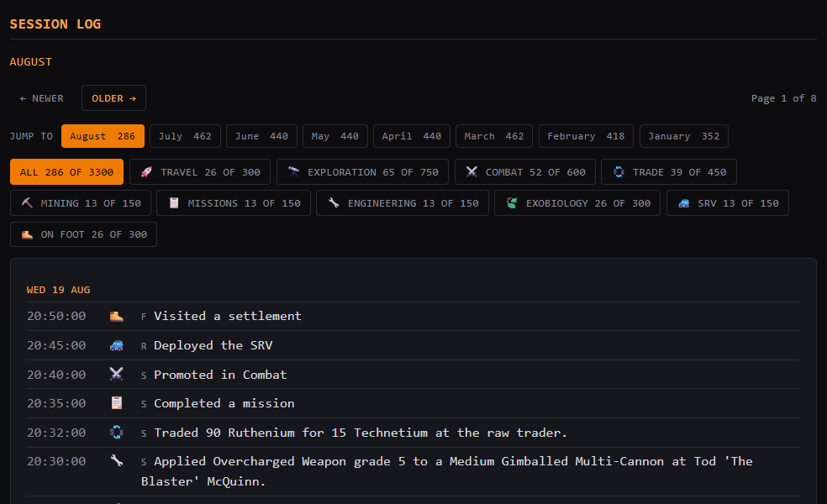Image resolution: width=827 pixels, height=504 pixels.
Task: Click the AUGUST month heading
Action: pos(30,61)
